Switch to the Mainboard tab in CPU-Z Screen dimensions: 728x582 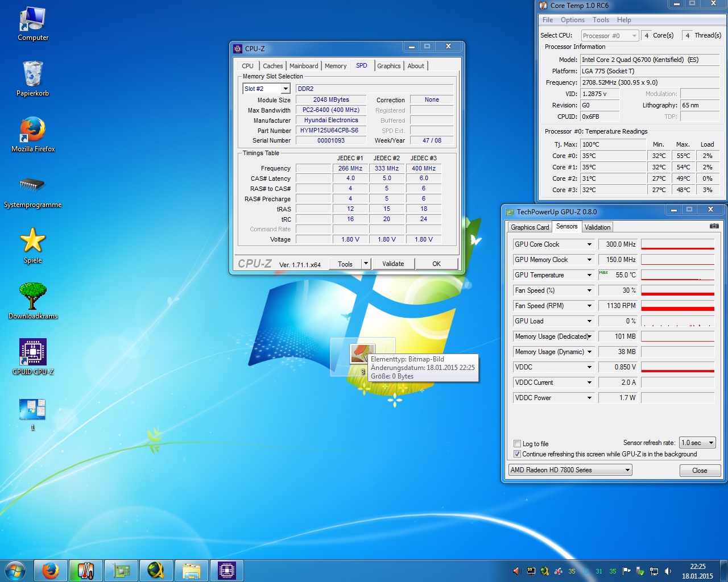pyautogui.click(x=304, y=66)
